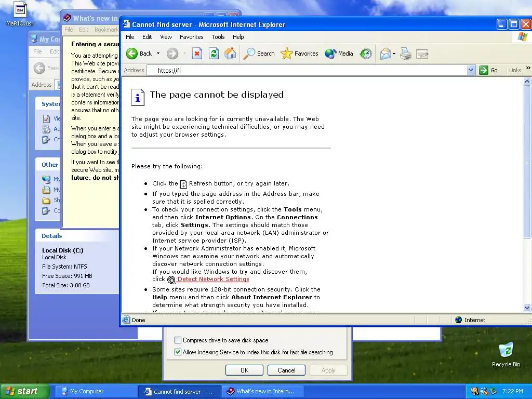This screenshot has height=399, width=532.
Task: Open the Edit menu in Internet Explorer
Action: (x=147, y=37)
